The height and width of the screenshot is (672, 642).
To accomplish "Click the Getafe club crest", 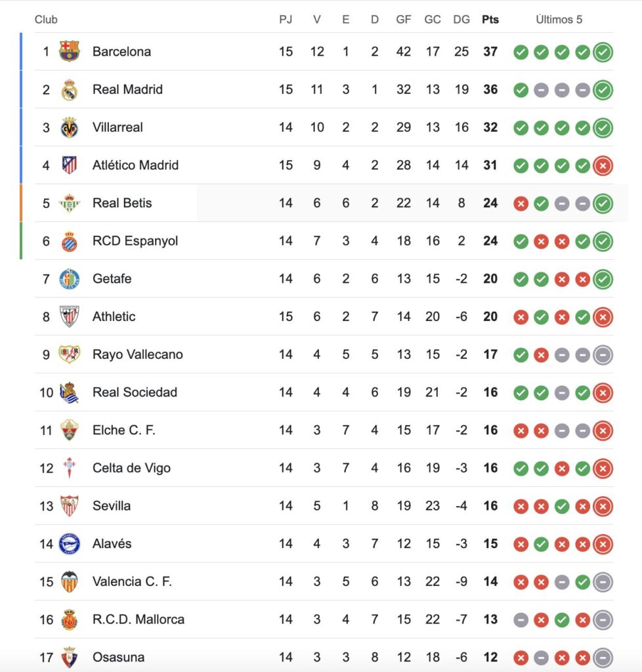I will (69, 279).
